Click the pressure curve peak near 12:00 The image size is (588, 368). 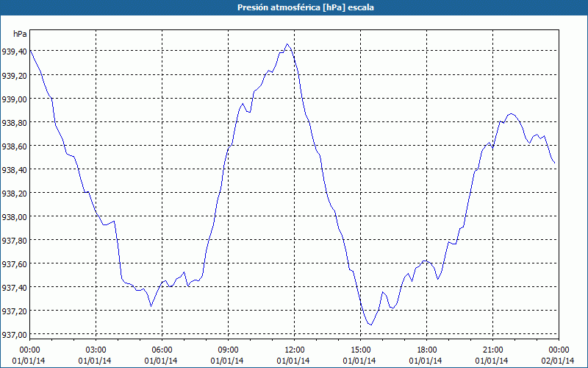287,44
